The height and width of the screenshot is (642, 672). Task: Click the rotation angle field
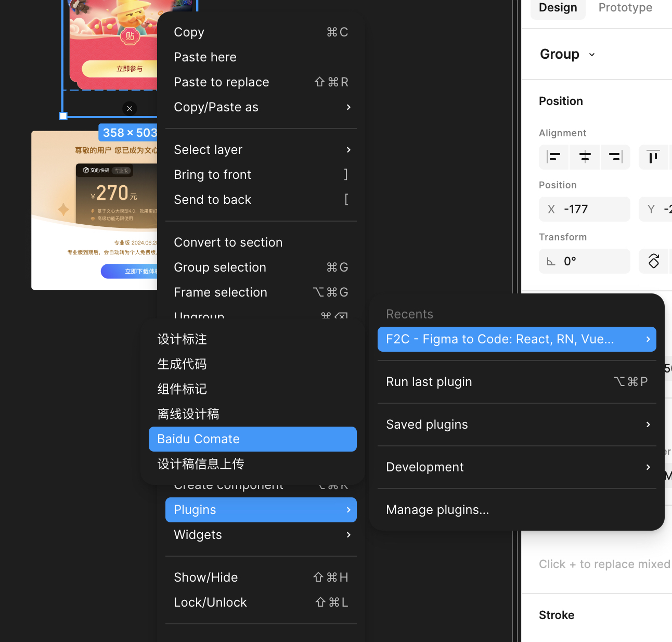590,261
